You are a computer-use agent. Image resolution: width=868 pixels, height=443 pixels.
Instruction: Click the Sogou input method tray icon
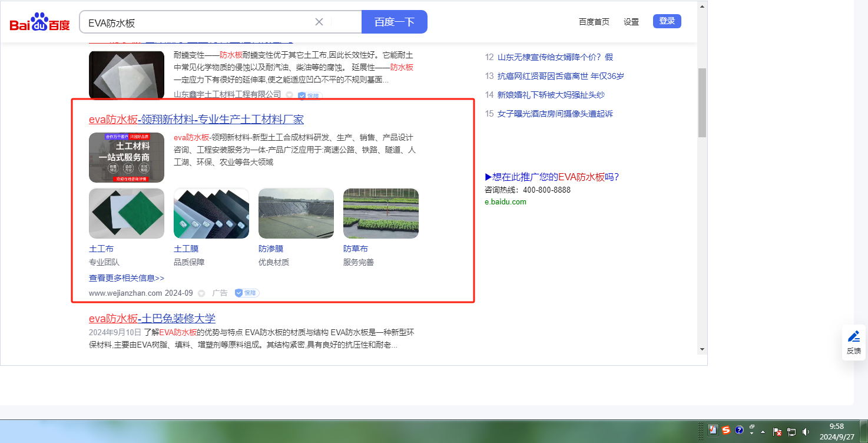(726, 430)
